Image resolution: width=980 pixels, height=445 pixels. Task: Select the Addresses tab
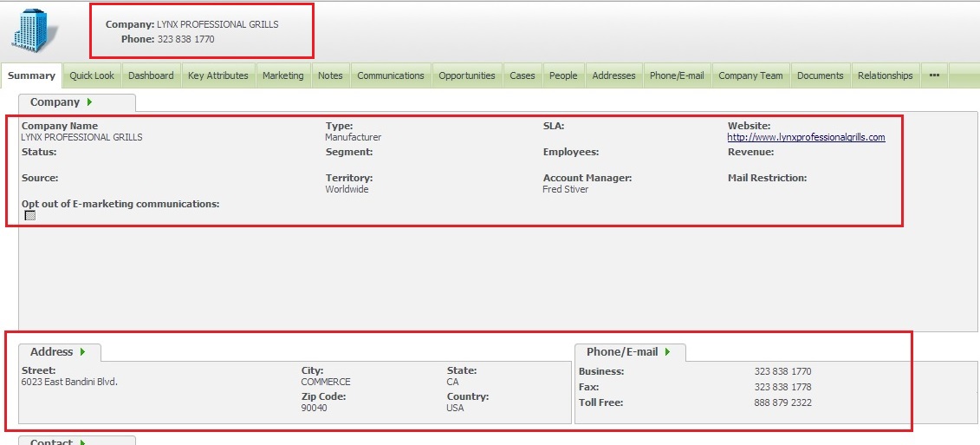[x=613, y=75]
